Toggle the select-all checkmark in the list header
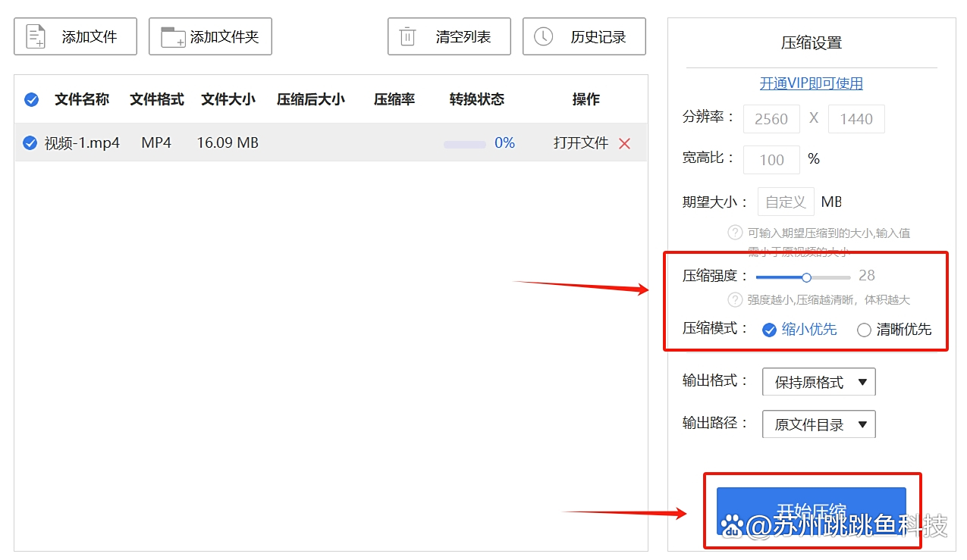 coord(31,99)
